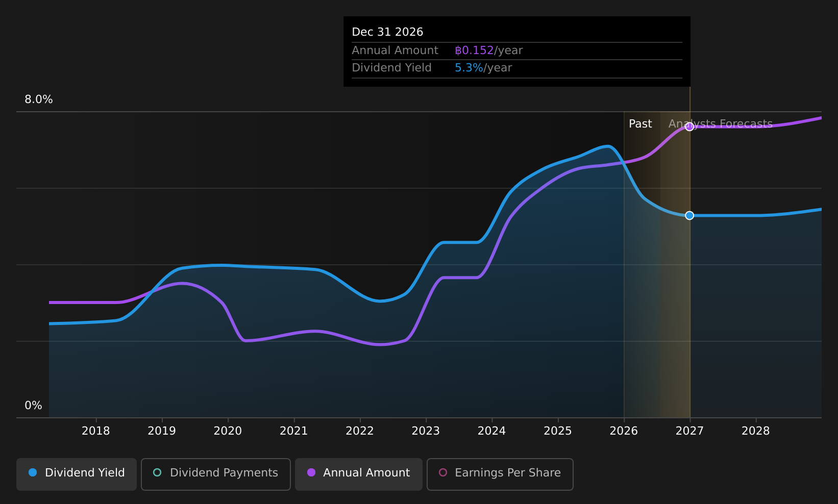Click the blue Dividend Yield data point marker
Image resolution: width=838 pixels, height=504 pixels.
(689, 215)
